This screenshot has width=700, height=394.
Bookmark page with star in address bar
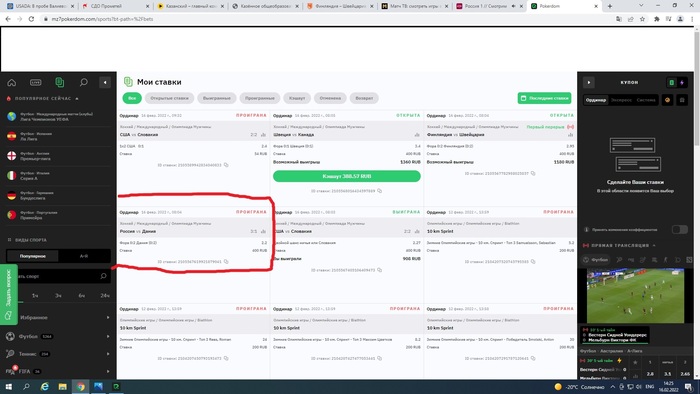pyautogui.click(x=642, y=19)
